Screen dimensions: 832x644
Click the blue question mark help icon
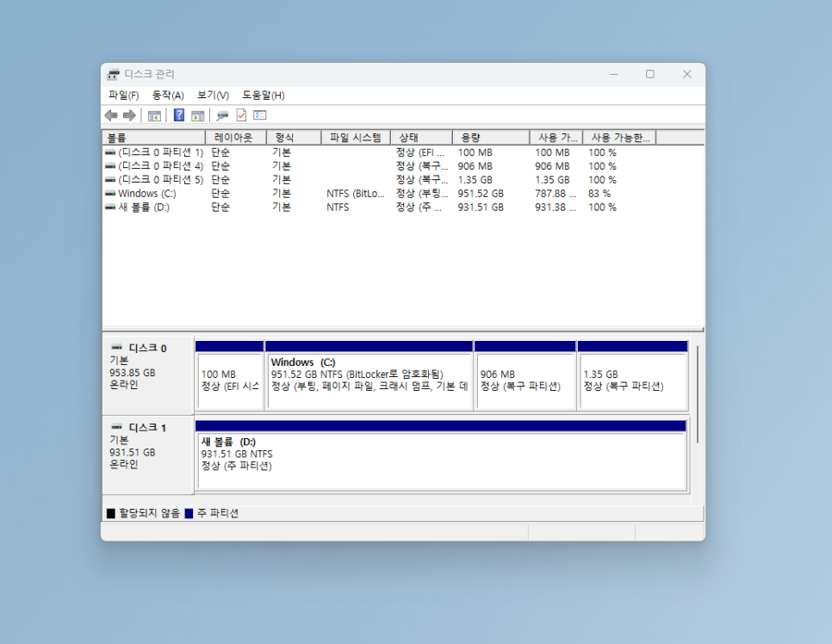tap(178, 115)
